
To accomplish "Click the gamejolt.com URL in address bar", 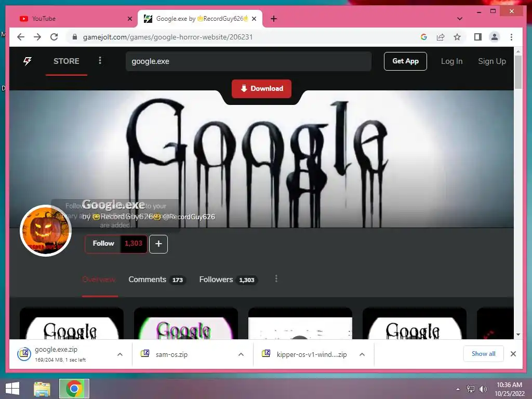I will (x=168, y=37).
